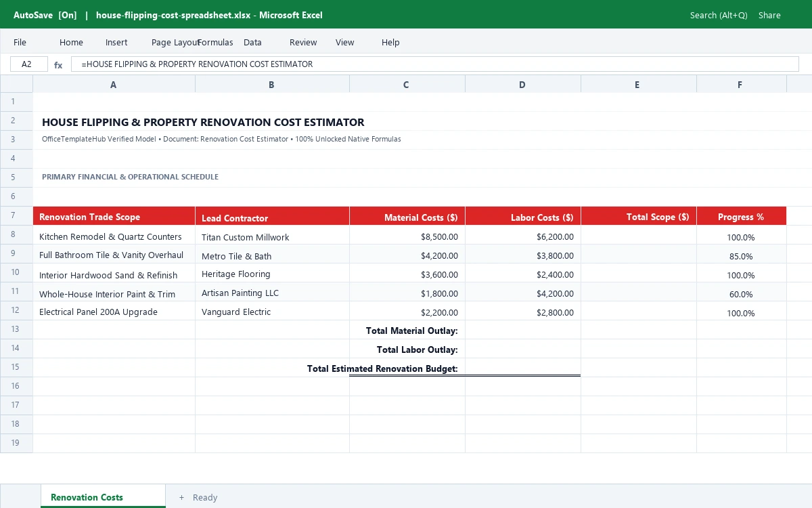The image size is (812, 508).
Task: Click the OfficeTemplateHub Verified Model subtitle cell
Action: click(x=221, y=139)
